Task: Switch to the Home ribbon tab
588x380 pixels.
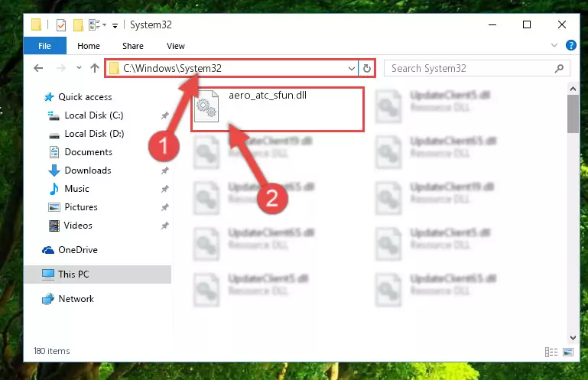Action: point(89,46)
